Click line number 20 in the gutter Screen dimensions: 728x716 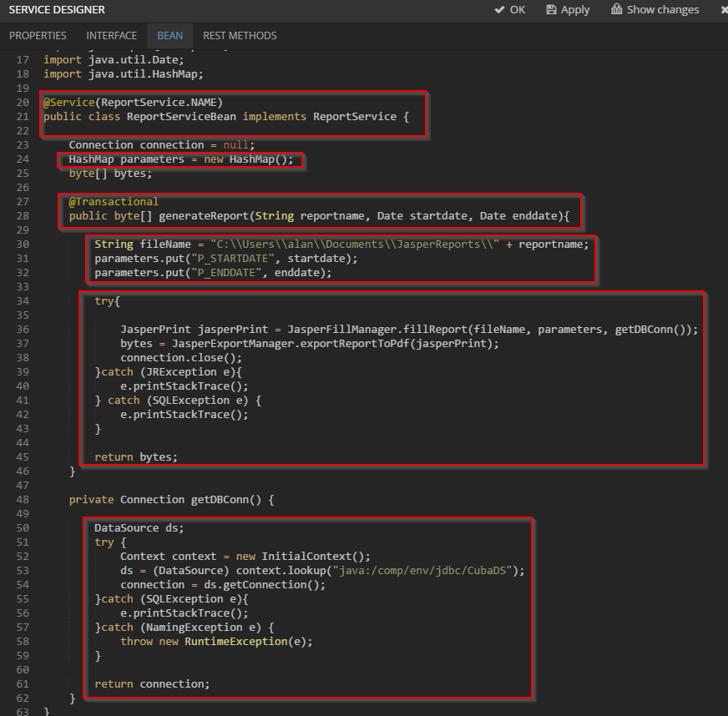point(23,103)
